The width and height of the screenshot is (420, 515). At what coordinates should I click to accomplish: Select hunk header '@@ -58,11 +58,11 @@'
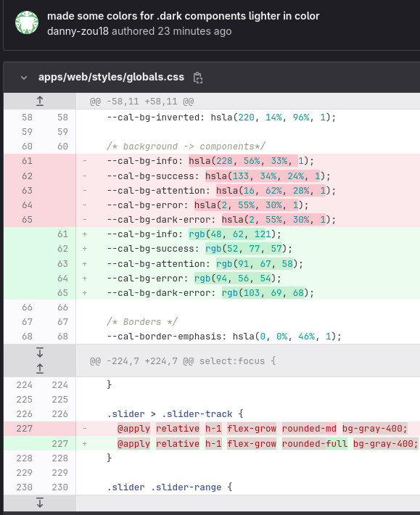pyautogui.click(x=142, y=102)
